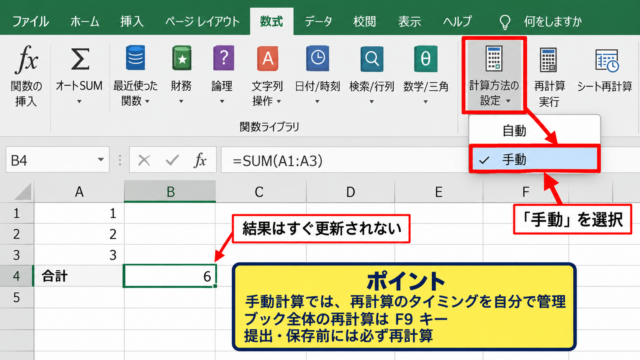This screenshot has width=640, height=360.
Task: Select row 4 header
Action: (x=16, y=276)
